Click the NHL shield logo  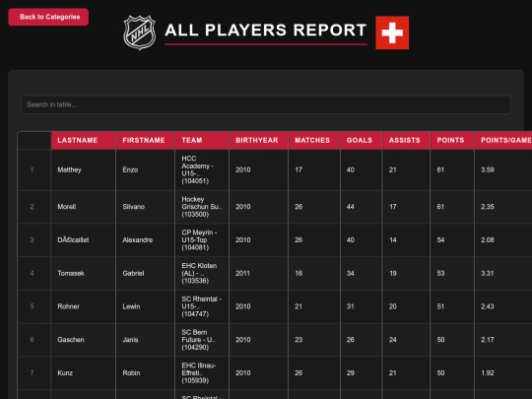140,33
